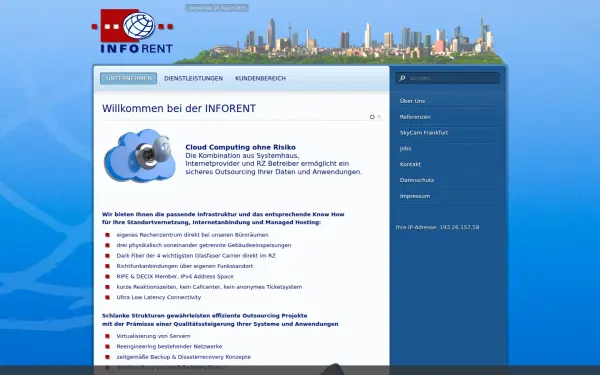600x375 pixels.
Task: Open the Datenschutz sidebar link
Action: (417, 180)
